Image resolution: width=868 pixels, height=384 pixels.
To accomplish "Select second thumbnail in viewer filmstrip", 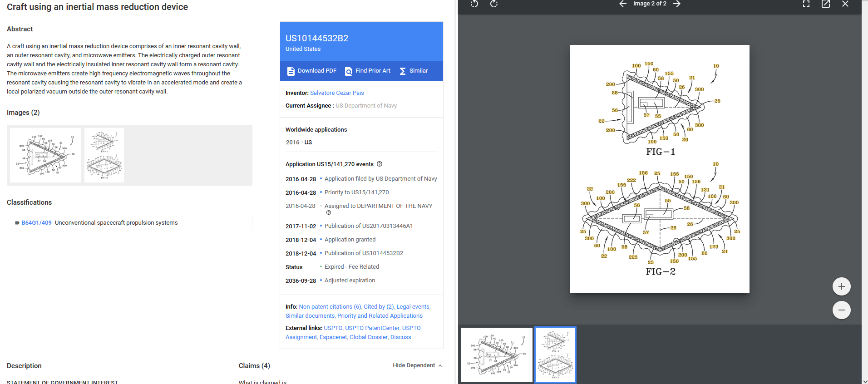I will click(x=555, y=355).
